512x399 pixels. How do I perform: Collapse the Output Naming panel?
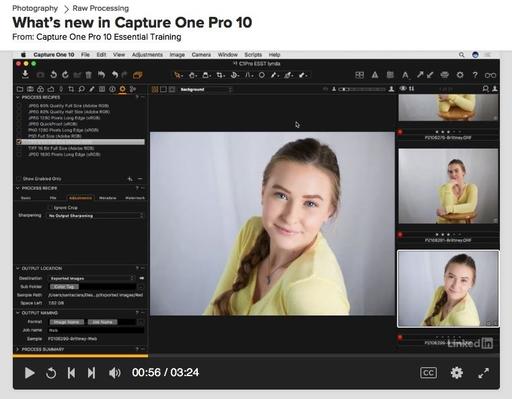click(18, 313)
